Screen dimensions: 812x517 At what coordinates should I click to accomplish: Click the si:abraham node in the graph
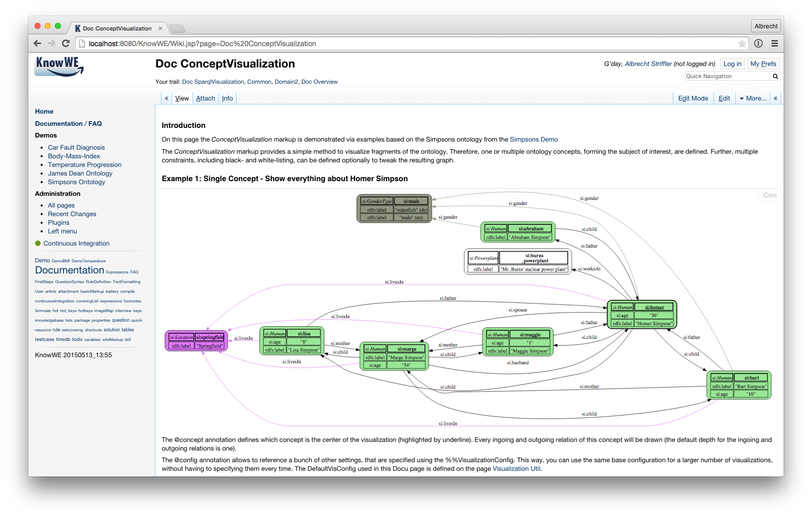pos(518,232)
